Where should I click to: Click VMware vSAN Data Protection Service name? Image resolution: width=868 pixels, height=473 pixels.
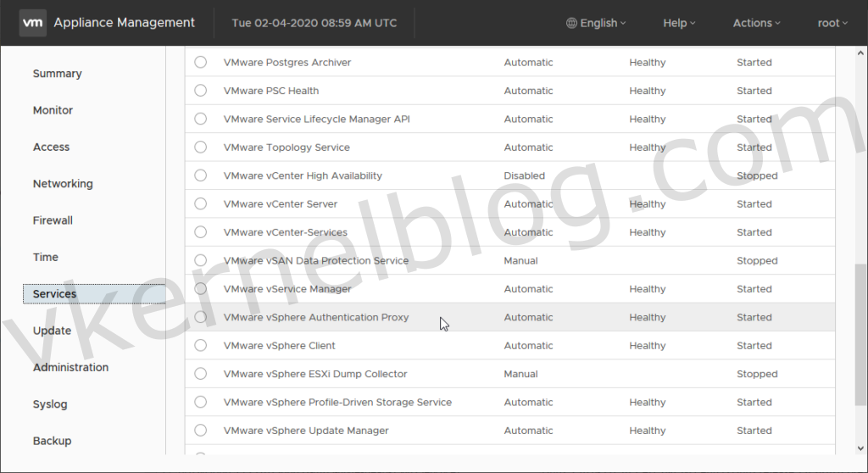(316, 259)
